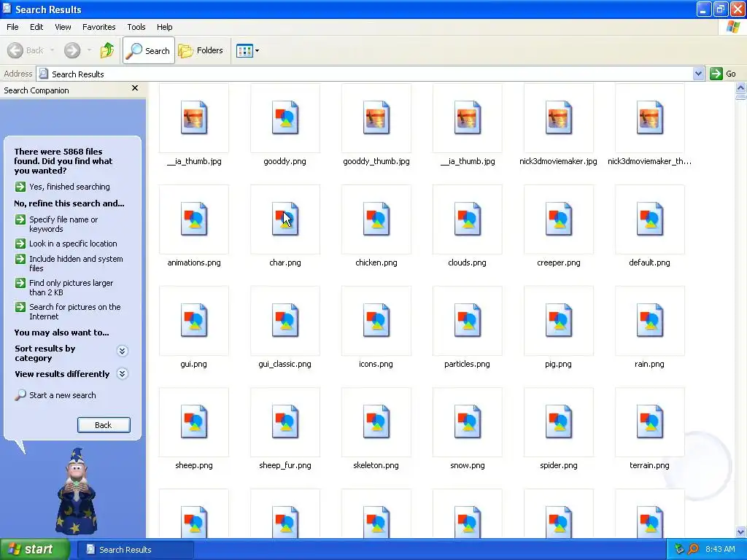Click the Go button beside address bar
This screenshot has height=560, width=747.
pyautogui.click(x=724, y=74)
